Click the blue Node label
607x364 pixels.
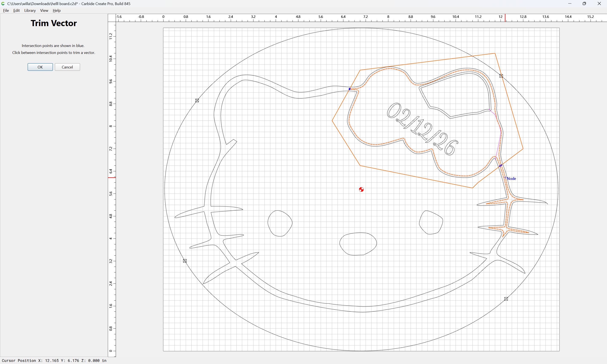(x=511, y=179)
